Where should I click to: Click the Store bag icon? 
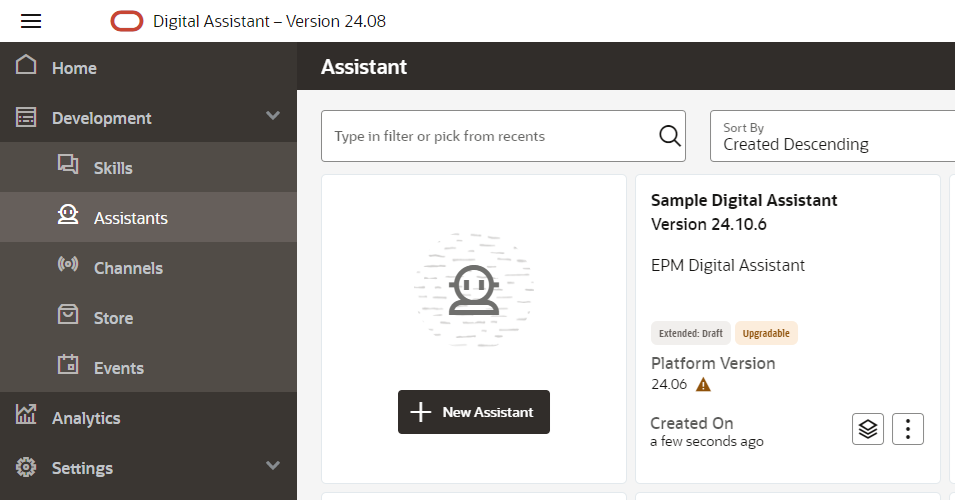(x=68, y=316)
